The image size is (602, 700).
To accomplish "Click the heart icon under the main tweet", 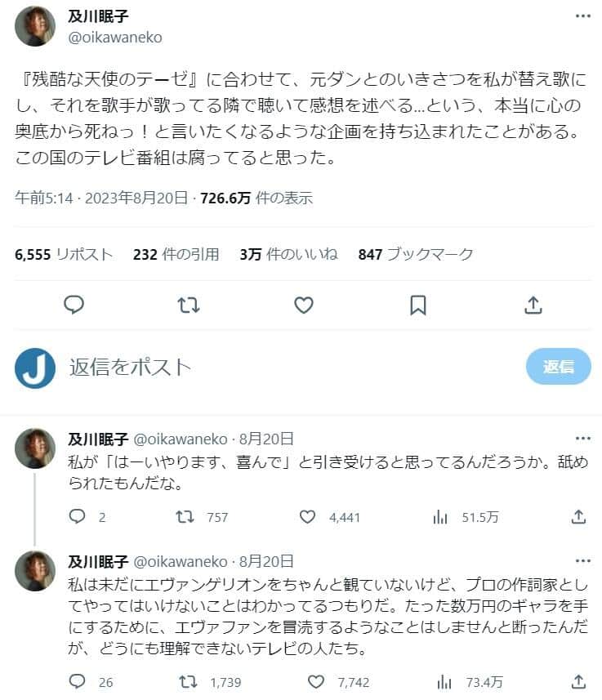I will click(x=303, y=305).
